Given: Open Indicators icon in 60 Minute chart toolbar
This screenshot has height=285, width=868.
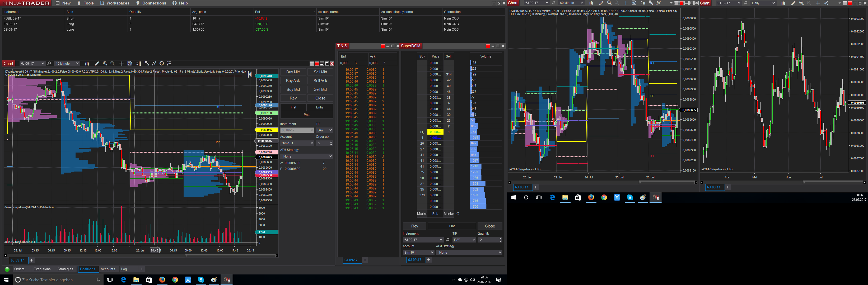Looking at the screenshot, I should (659, 3).
